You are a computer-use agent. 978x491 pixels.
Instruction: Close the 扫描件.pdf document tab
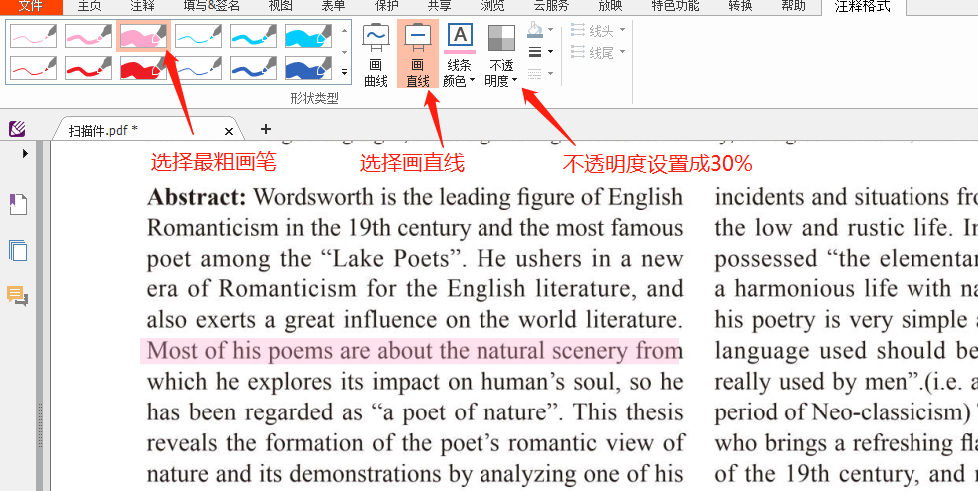(x=229, y=131)
